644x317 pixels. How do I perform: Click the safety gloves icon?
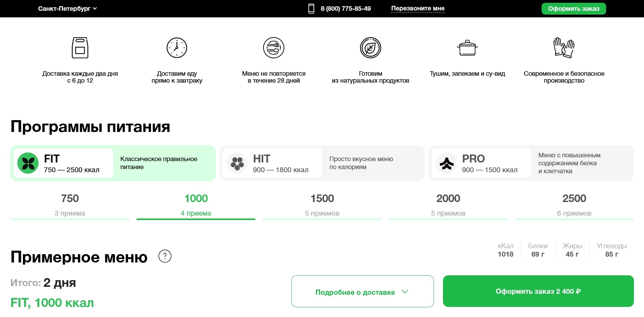(564, 48)
